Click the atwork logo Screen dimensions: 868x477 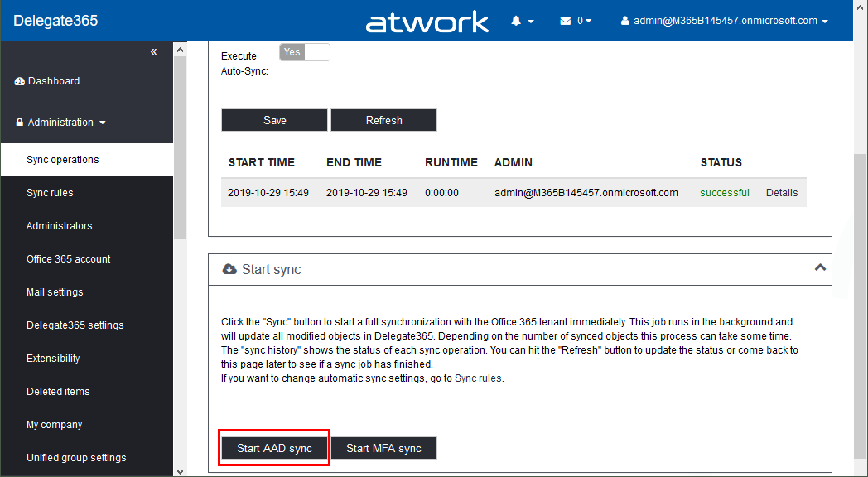tap(427, 22)
